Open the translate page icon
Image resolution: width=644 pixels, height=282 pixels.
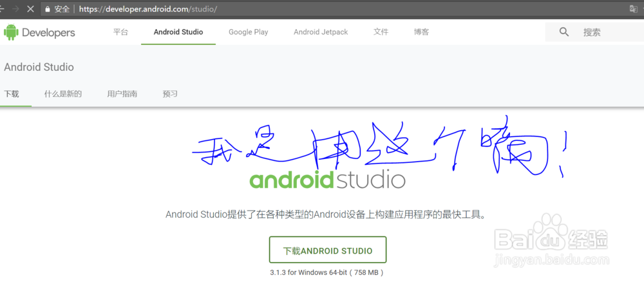point(634,8)
